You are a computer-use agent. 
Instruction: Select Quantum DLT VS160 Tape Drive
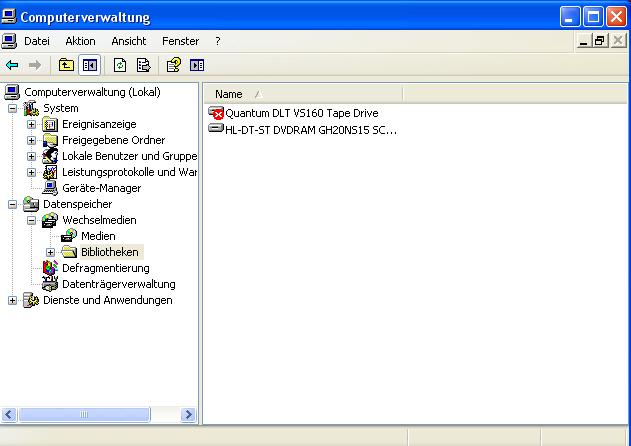[301, 113]
